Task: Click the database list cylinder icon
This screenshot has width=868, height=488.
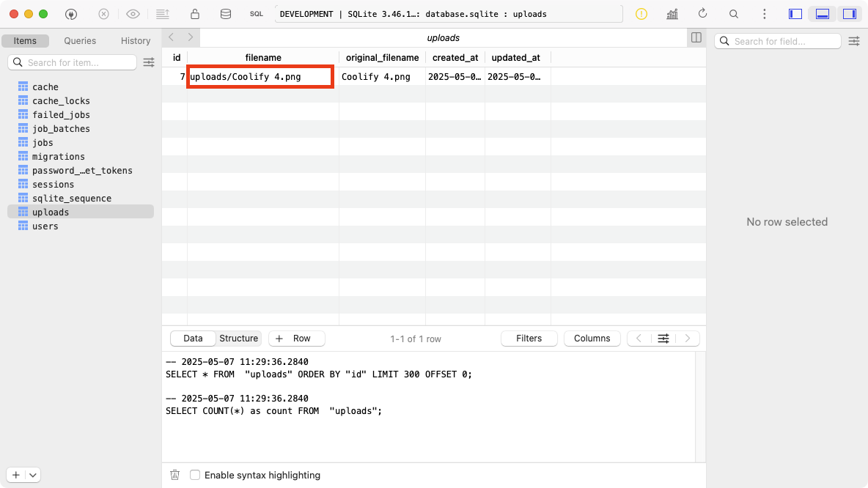Action: tap(225, 14)
